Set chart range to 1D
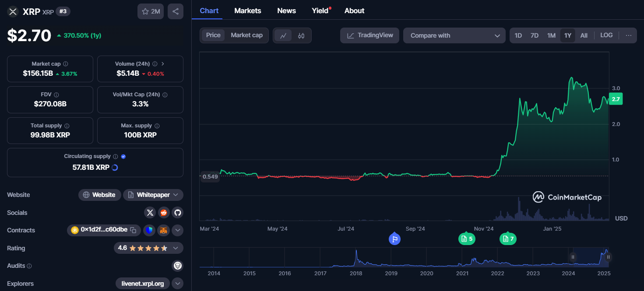 (x=518, y=35)
